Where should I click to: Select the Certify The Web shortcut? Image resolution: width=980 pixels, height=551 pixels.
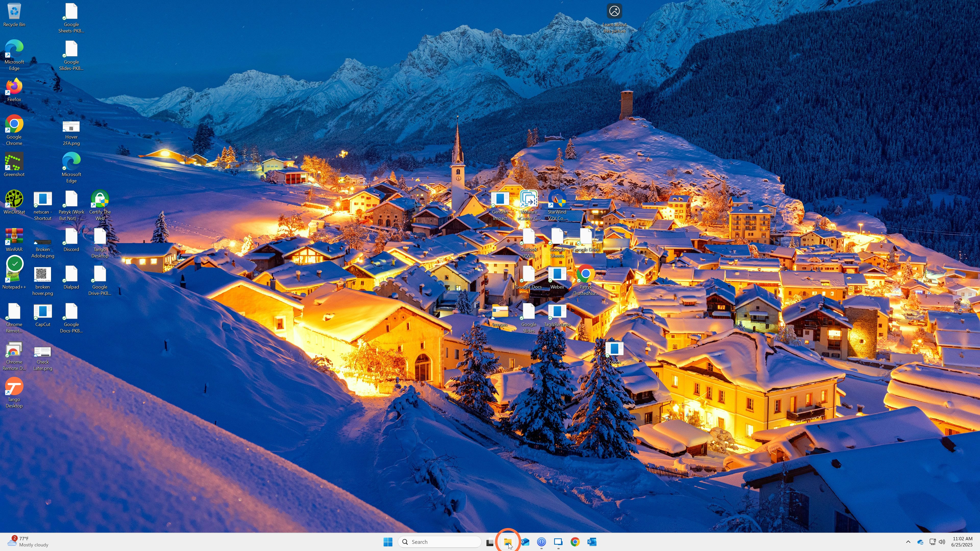click(100, 205)
